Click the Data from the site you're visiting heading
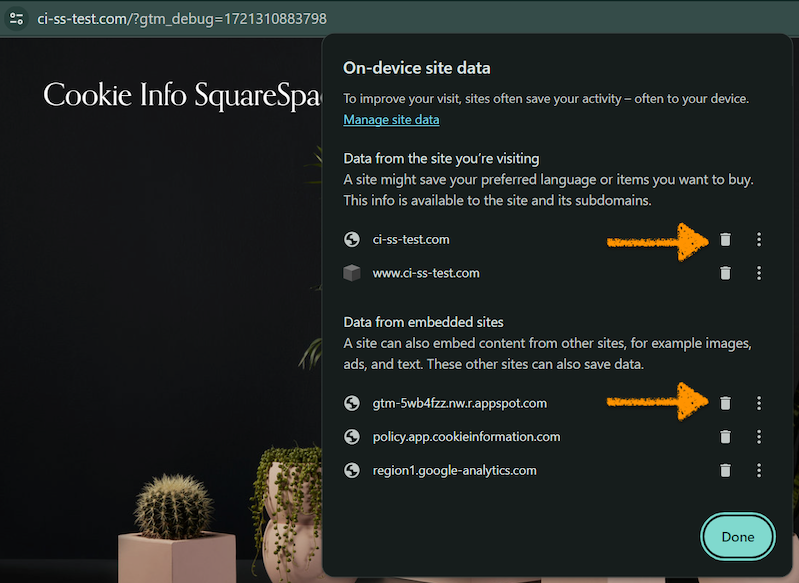Viewport: 799px width, 583px height. 441,158
